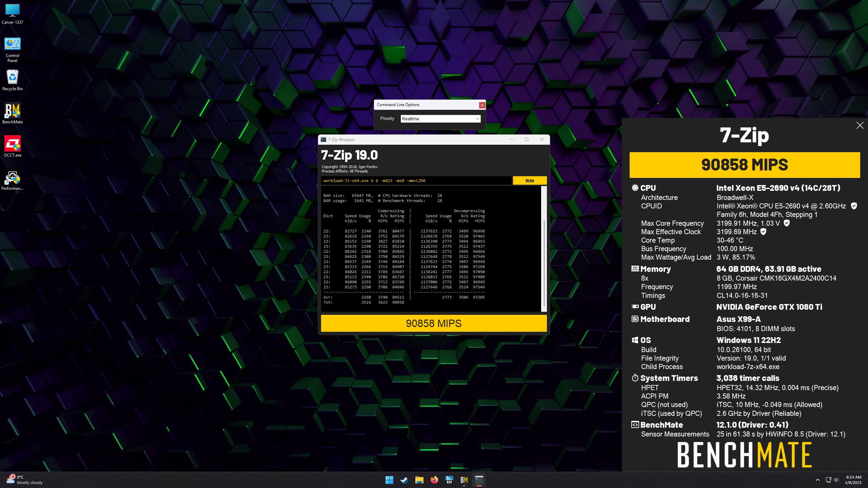Close the BenchMate result panel
Image resolution: width=868 pixels, height=488 pixels.
[x=860, y=125]
